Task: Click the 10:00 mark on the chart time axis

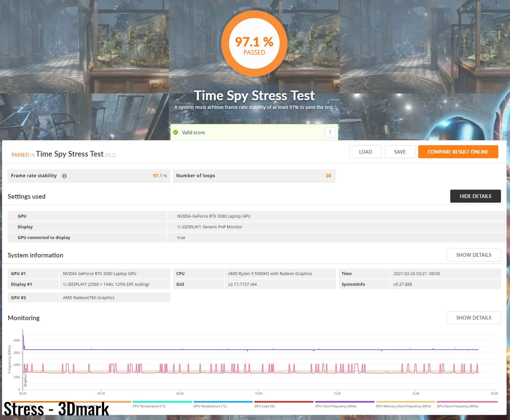Action: [x=258, y=393]
